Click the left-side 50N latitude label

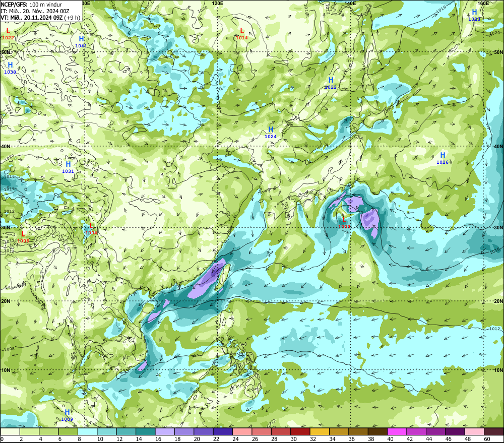pos(6,52)
